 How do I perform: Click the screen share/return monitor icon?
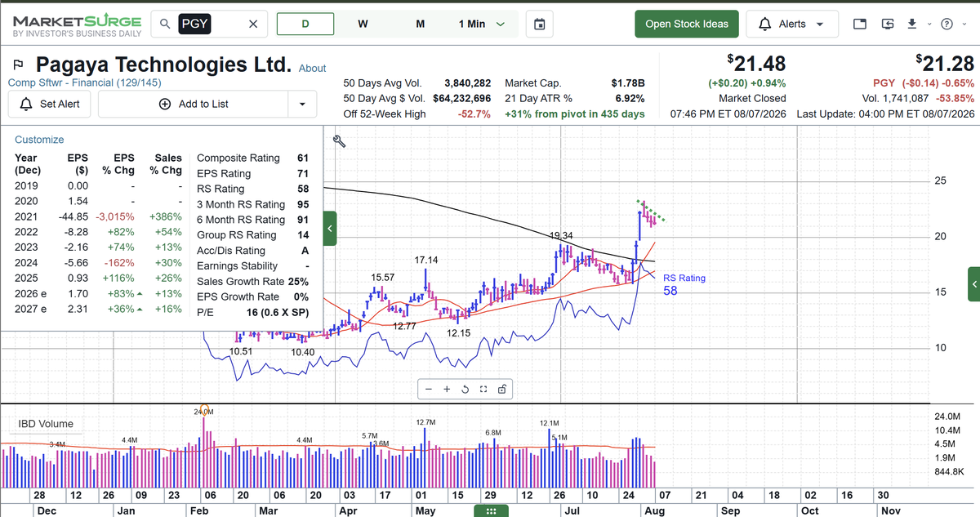[888, 24]
